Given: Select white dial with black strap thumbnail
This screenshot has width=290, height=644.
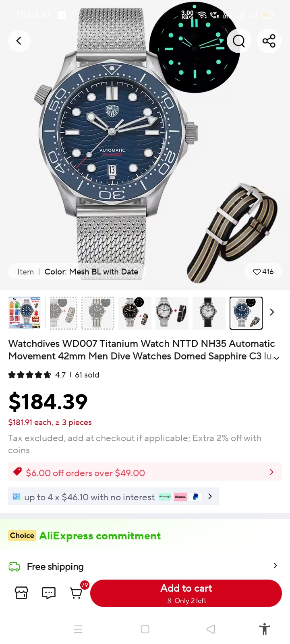Looking at the screenshot, I should tap(209, 313).
